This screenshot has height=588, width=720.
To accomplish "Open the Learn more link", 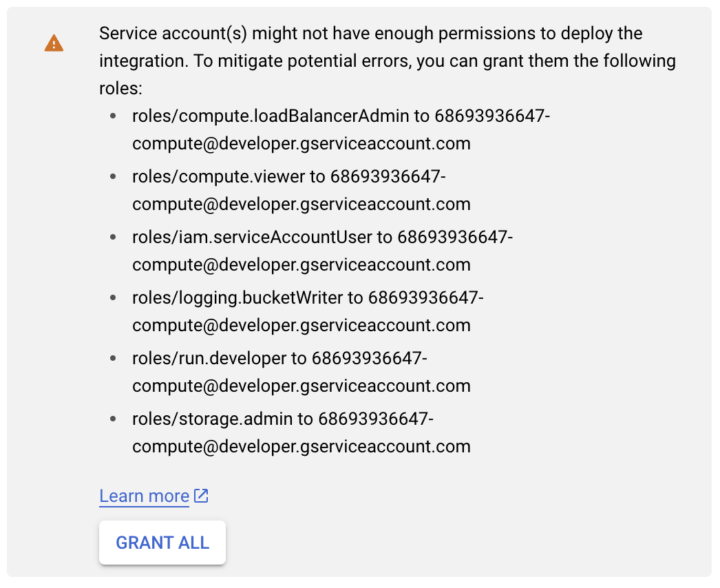I will 144,496.
